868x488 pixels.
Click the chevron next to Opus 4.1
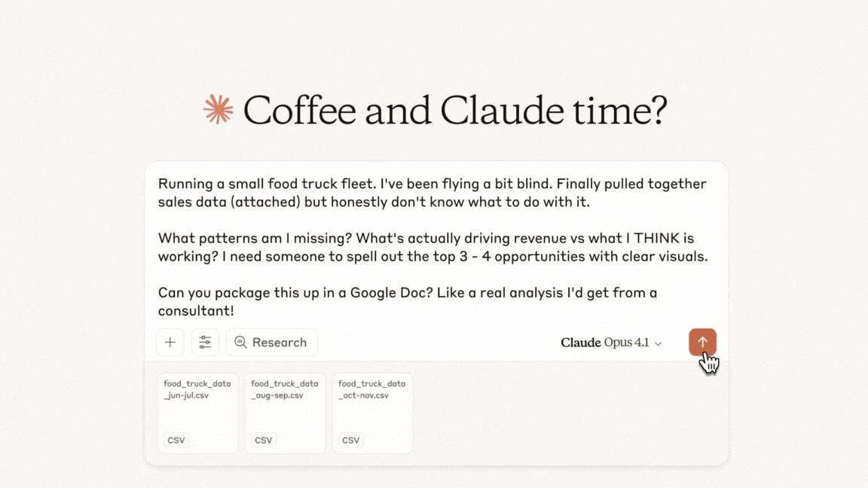click(659, 343)
